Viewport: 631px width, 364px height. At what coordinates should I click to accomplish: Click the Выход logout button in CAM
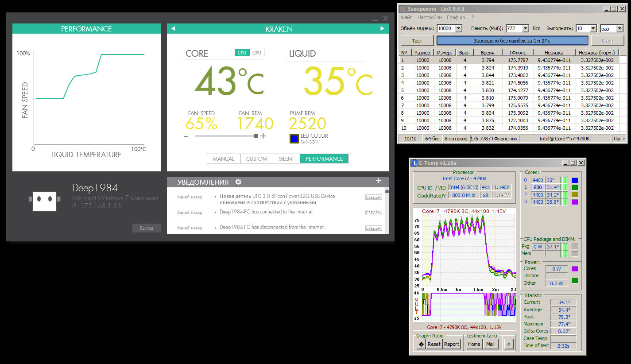[146, 228]
